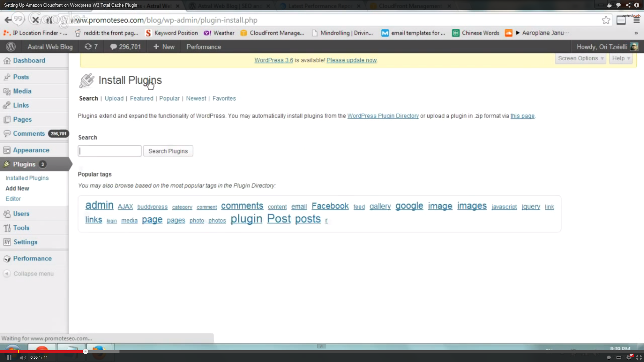Click the Settings gear icon
The height and width of the screenshot is (362, 644).
click(7, 242)
